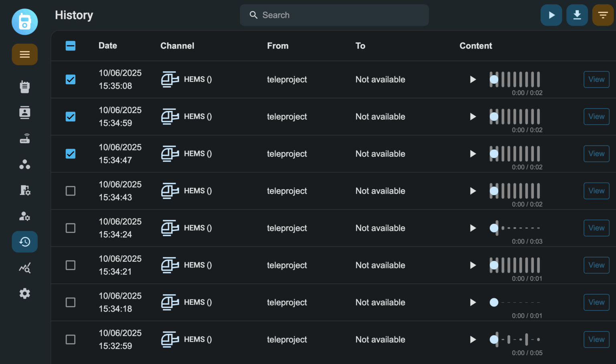Open the organization settings sidebar icon
The image size is (616, 364).
25,190
